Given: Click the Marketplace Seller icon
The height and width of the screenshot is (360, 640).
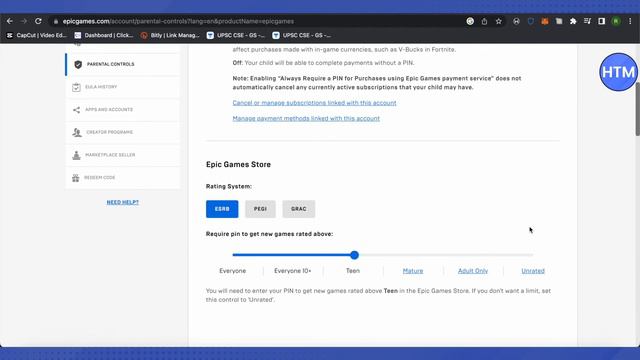Looking at the screenshot, I should [76, 155].
